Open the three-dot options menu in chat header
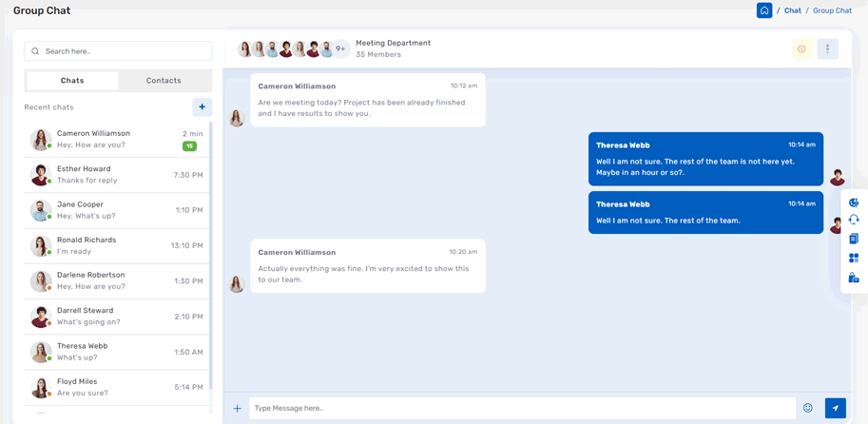Viewport: 868px width, 424px height. [827, 49]
